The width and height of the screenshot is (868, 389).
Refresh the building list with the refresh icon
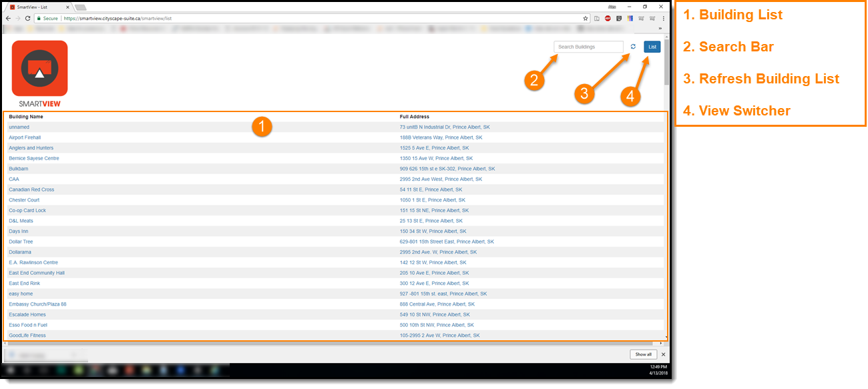[633, 47]
